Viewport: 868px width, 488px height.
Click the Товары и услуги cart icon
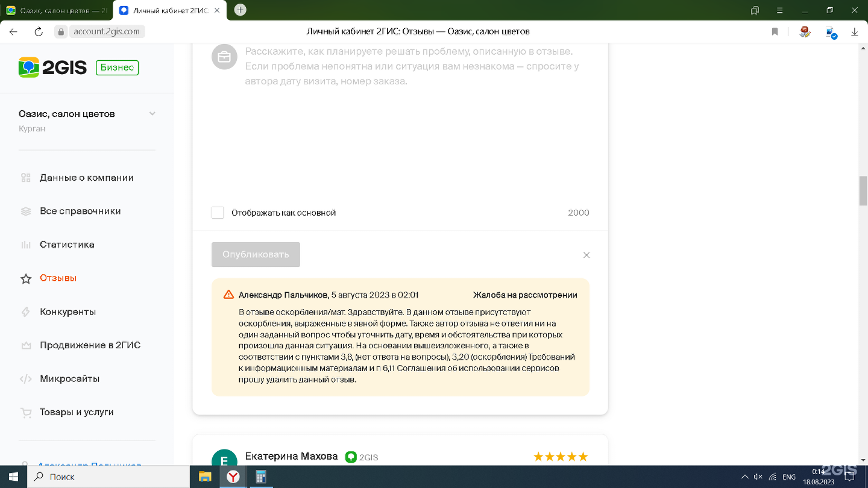26,413
